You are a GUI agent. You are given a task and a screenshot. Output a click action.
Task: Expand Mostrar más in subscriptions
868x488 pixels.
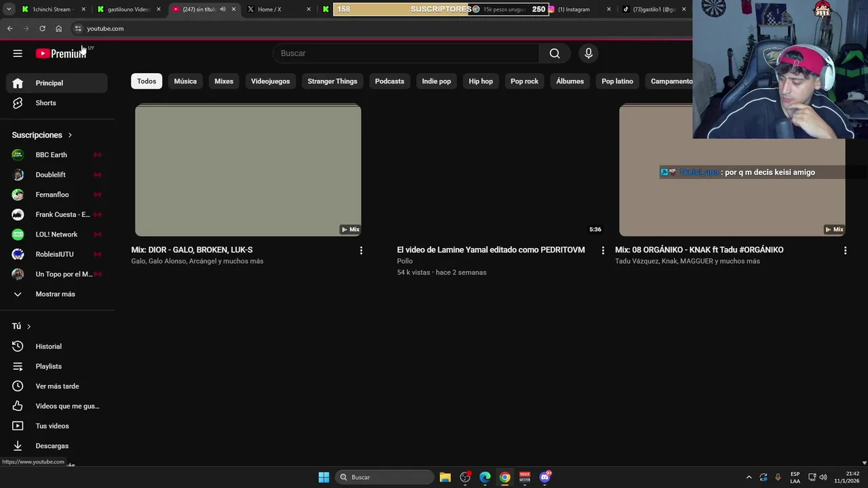(x=57, y=294)
